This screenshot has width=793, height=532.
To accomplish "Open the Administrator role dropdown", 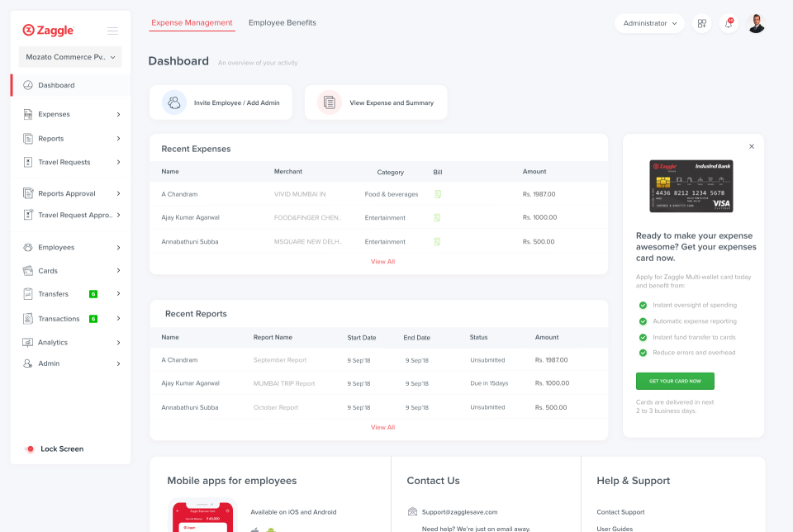I will pyautogui.click(x=649, y=23).
